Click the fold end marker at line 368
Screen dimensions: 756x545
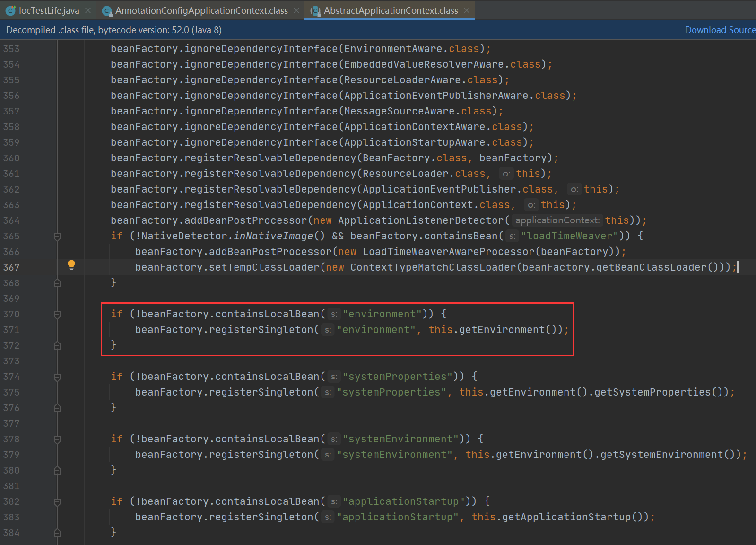(57, 283)
